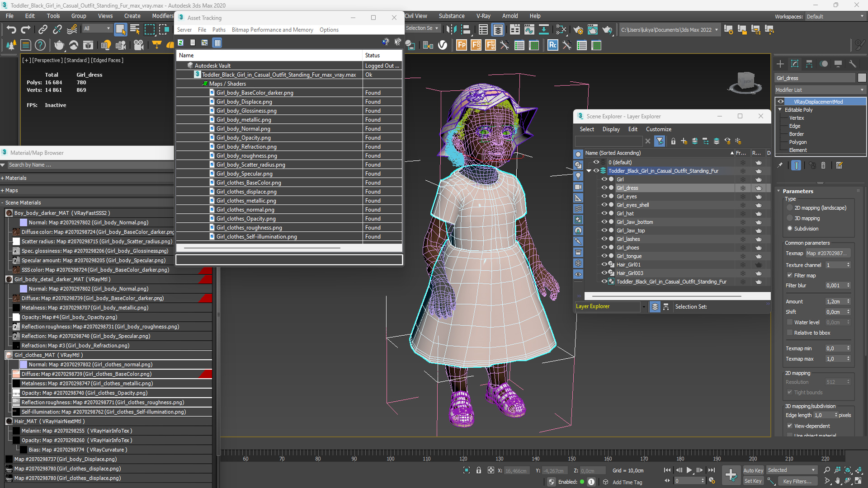Open Customize menu in Scene Explorer

(658, 129)
